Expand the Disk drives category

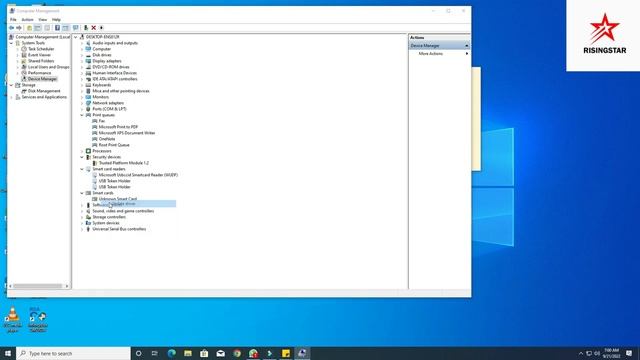[82, 55]
